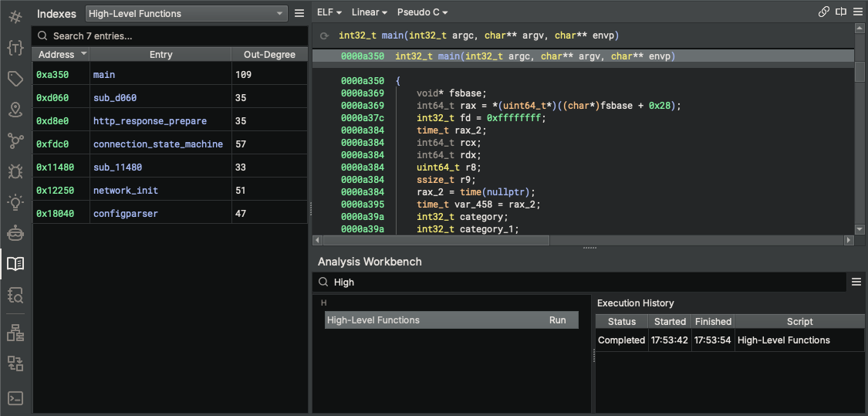Open the ELF view dropdown
868x416 pixels.
(x=329, y=12)
